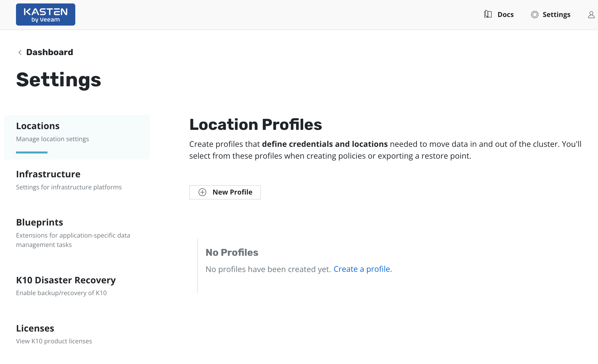Click the plus circle icon in New Profile

pyautogui.click(x=202, y=192)
